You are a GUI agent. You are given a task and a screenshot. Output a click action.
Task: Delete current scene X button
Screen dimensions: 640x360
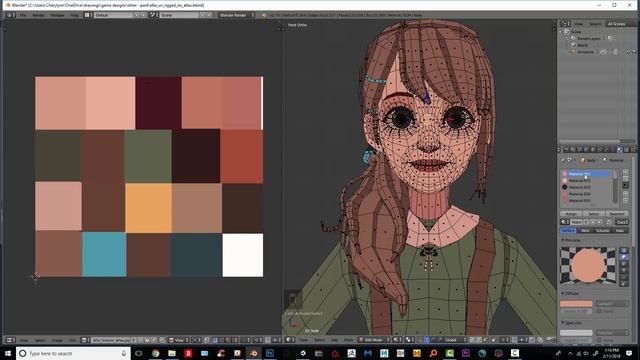click(x=209, y=15)
